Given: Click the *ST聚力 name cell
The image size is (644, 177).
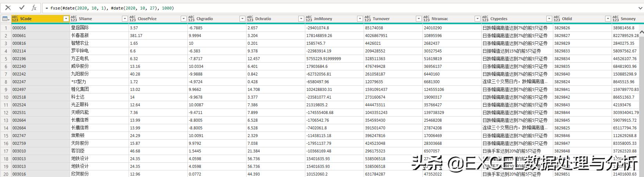Looking at the screenshot, I should point(99,82).
